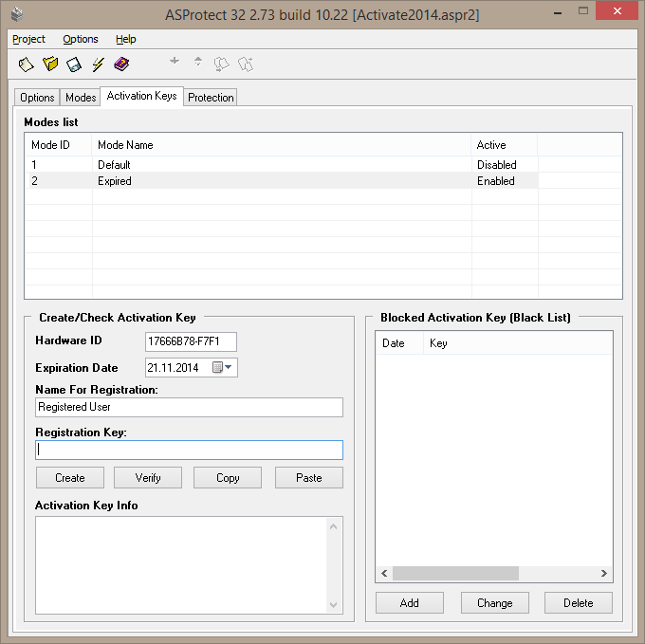Click the Expiration Date value 21.11.2014
This screenshot has width=645, height=644.
(174, 367)
